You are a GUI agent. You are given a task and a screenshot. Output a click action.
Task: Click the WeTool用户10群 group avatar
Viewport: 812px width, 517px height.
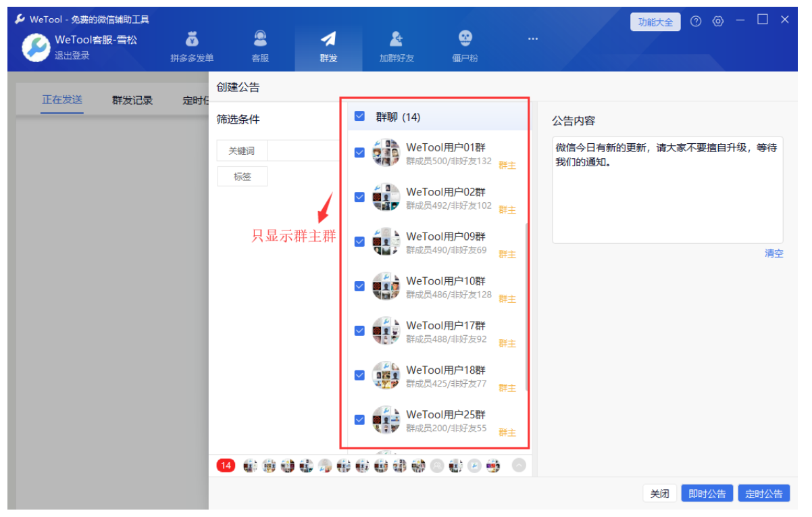tap(386, 287)
